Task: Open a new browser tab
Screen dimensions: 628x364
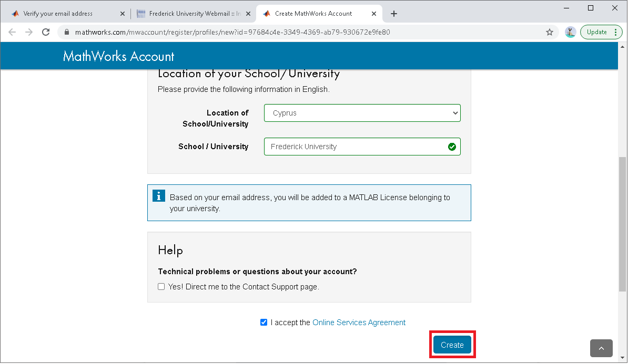Action: [x=394, y=14]
